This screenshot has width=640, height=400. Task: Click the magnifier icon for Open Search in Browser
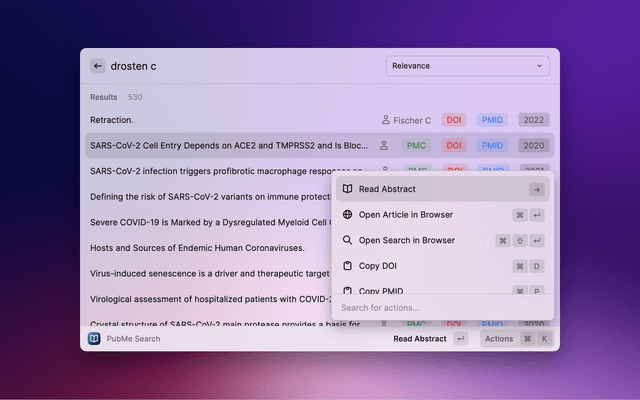347,241
